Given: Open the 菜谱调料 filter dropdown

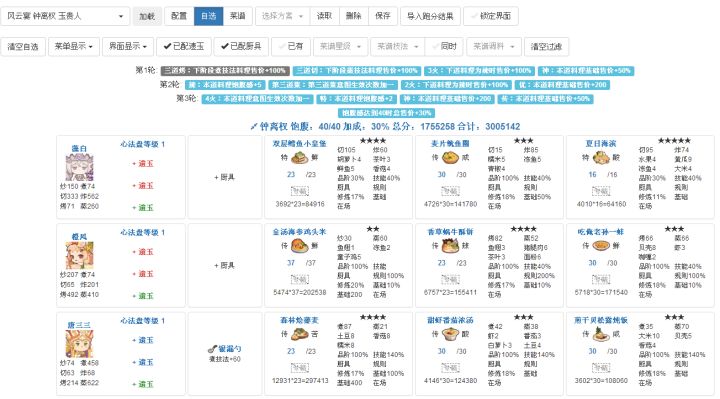Looking at the screenshot, I should click(x=494, y=46).
